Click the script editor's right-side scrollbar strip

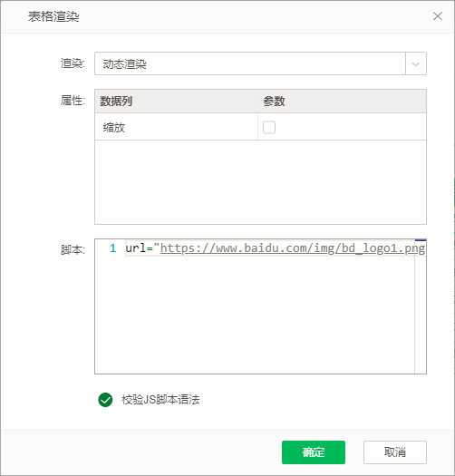point(421,306)
